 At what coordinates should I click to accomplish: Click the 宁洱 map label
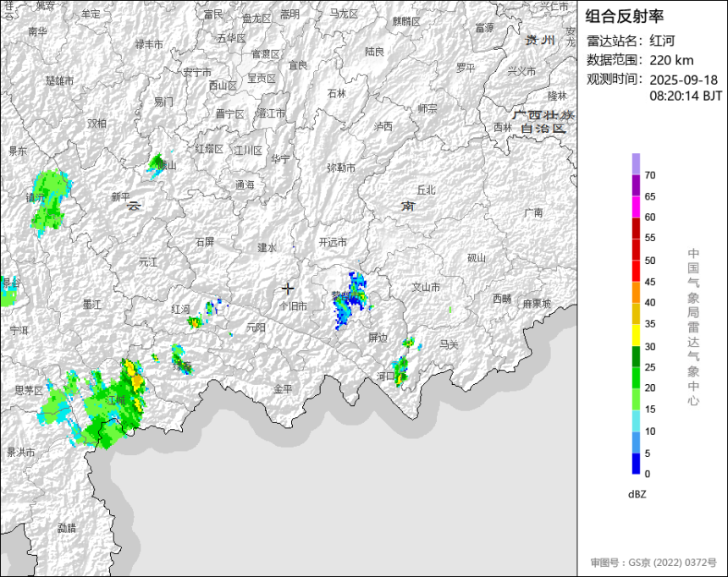click(x=19, y=331)
